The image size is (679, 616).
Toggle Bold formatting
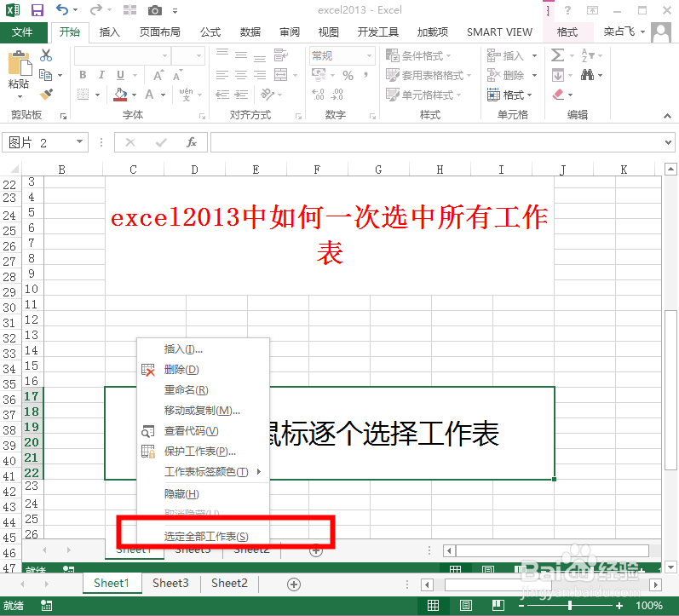point(83,75)
